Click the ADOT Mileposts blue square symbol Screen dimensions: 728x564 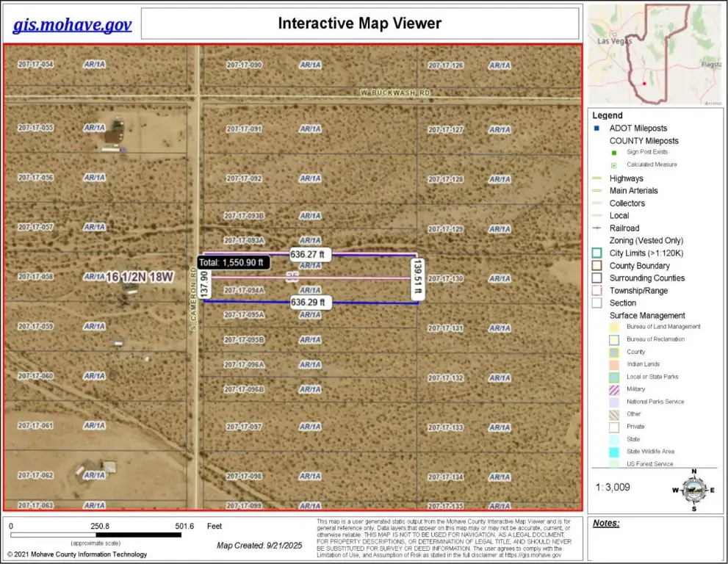[596, 129]
